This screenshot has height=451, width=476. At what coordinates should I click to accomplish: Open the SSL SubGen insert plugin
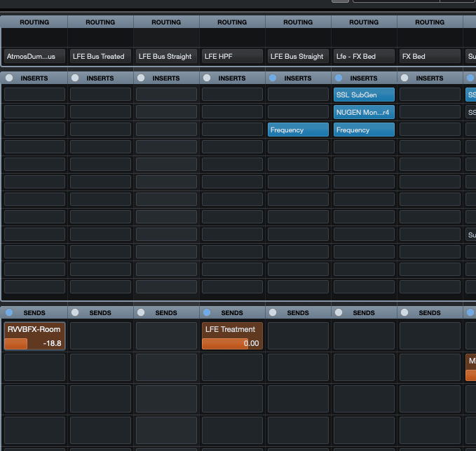pos(364,95)
